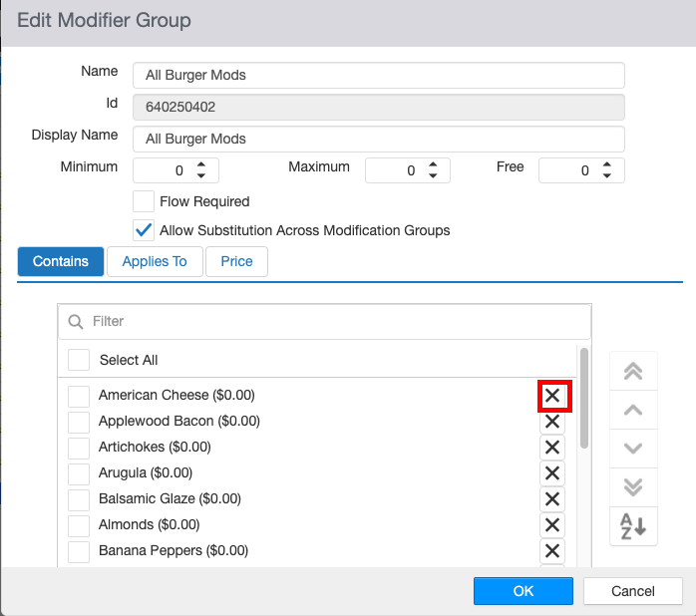Increase the Free value stepper
The height and width of the screenshot is (616, 696).
[607, 164]
